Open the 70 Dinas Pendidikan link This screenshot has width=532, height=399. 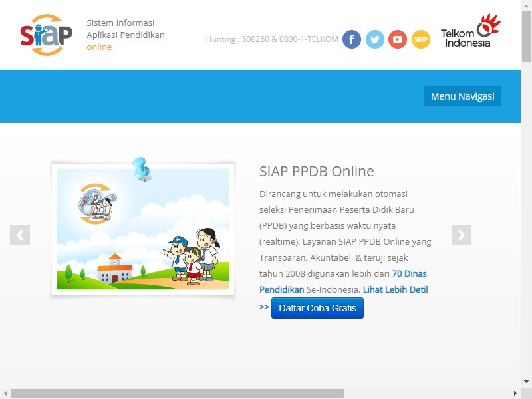[x=409, y=274]
